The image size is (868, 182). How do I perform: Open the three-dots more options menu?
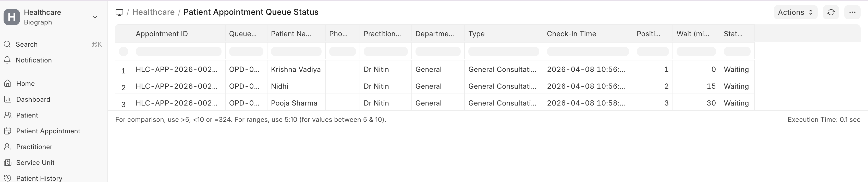click(852, 12)
